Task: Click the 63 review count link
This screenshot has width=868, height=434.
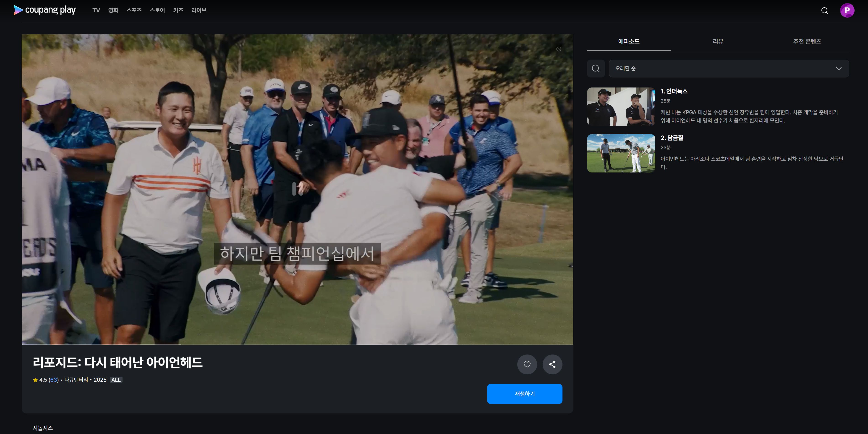Action: (54, 380)
